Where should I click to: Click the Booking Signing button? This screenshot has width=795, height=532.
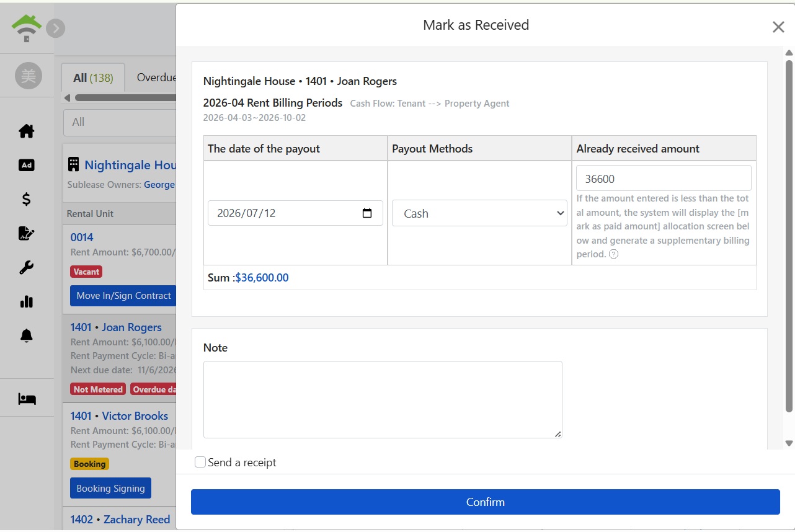coord(110,488)
